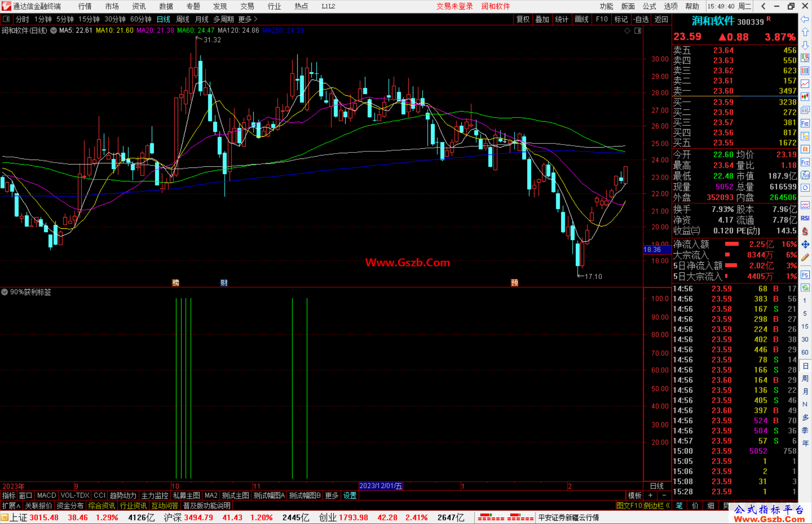812x524 pixels.
Task: Select the 月 period in right sidebar
Action: click(805, 391)
